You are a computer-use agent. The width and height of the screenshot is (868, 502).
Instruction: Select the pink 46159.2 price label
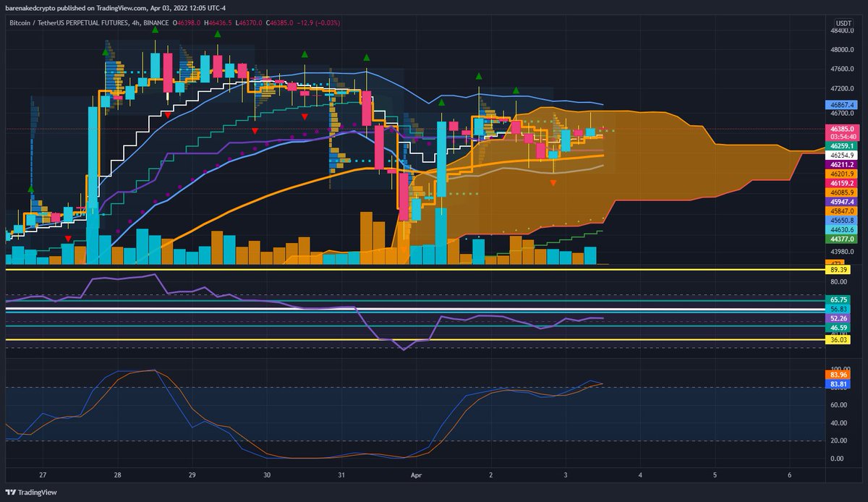[x=841, y=183]
